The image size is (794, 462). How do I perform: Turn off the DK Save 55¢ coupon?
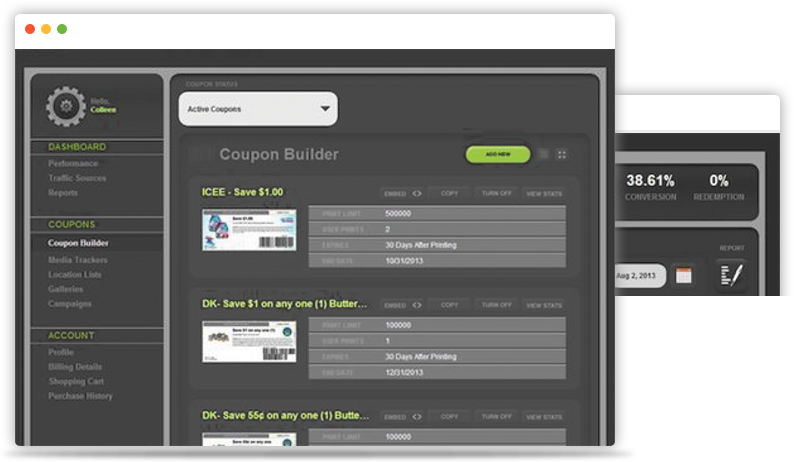(496, 416)
